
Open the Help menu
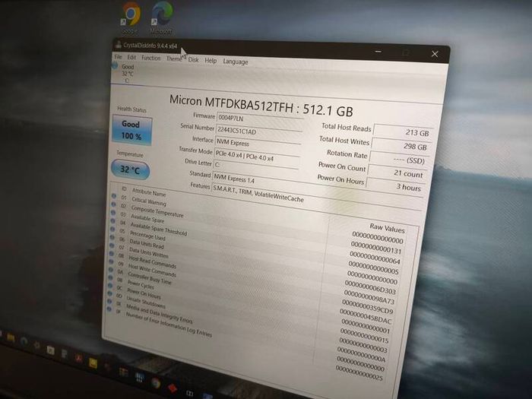211,60
